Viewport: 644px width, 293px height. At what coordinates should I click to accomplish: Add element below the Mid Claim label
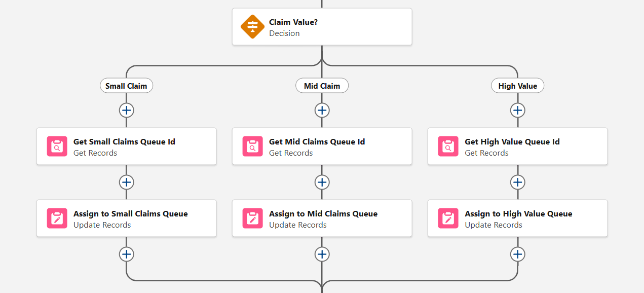point(322,110)
